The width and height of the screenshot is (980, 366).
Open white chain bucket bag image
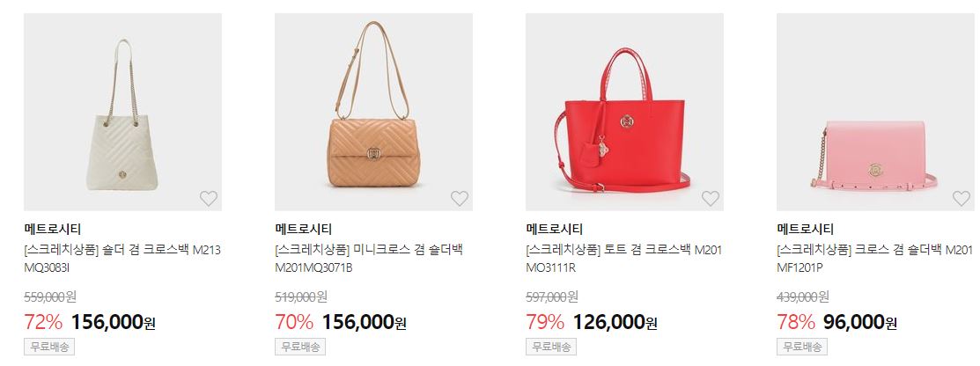122,112
